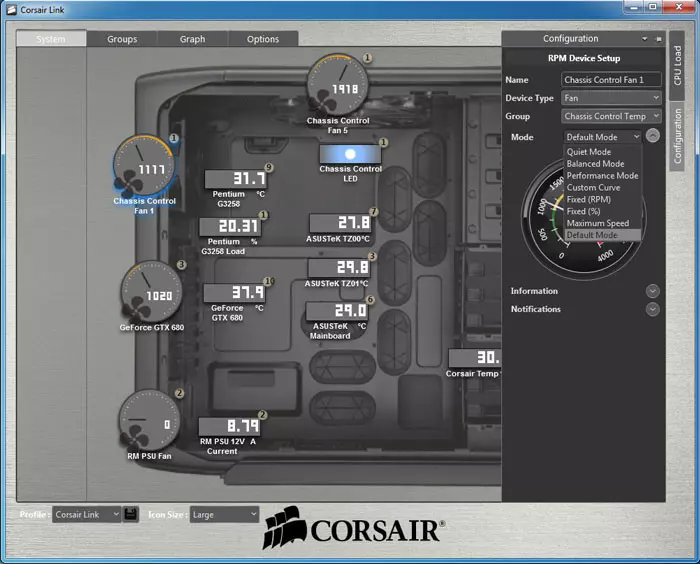Click the RPM Device Setup heading
700x564 pixels.
coord(584,58)
